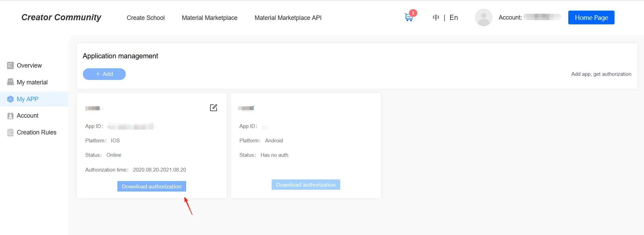
Task: Go to Home Page
Action: [591, 17]
